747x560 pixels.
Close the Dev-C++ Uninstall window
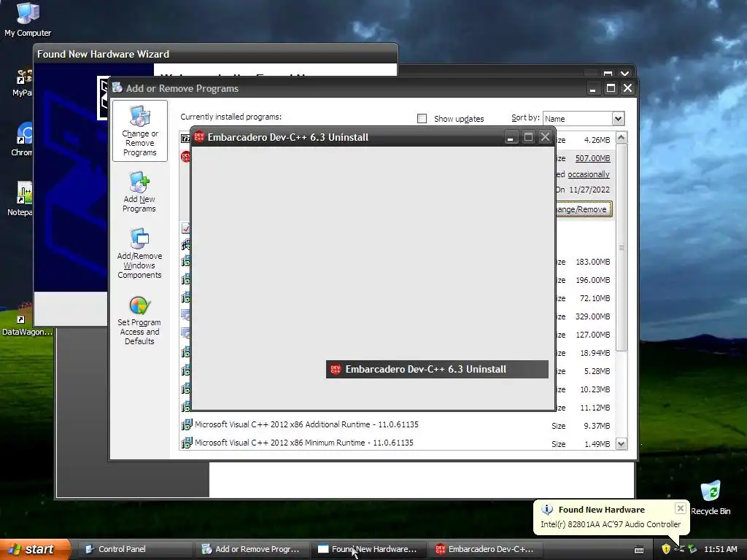tap(545, 138)
